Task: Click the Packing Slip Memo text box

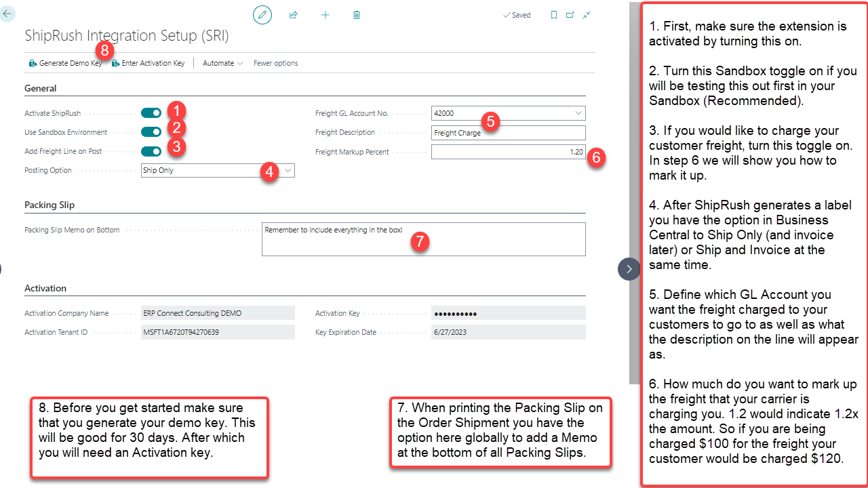Action: coord(424,239)
